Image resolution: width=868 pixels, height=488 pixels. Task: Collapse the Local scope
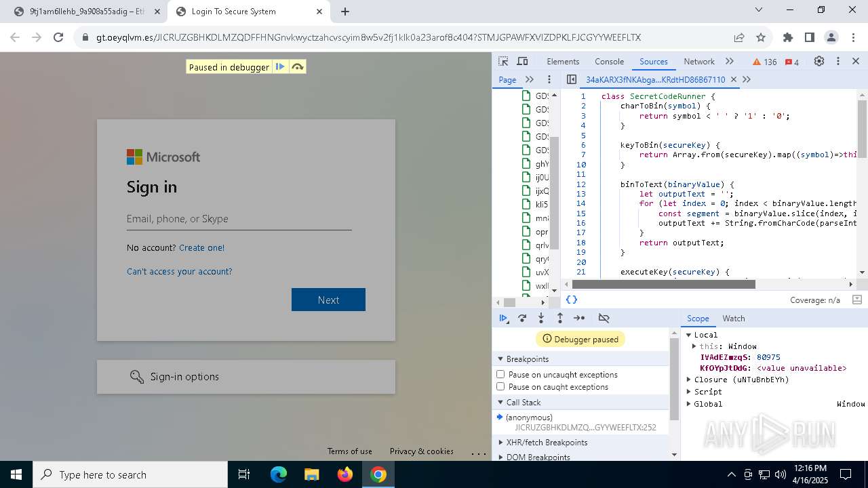pos(688,335)
